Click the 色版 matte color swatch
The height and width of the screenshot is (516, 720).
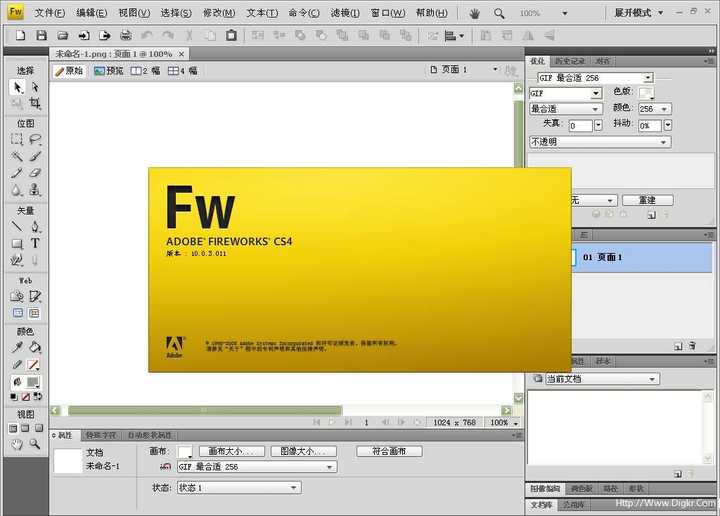pos(647,93)
